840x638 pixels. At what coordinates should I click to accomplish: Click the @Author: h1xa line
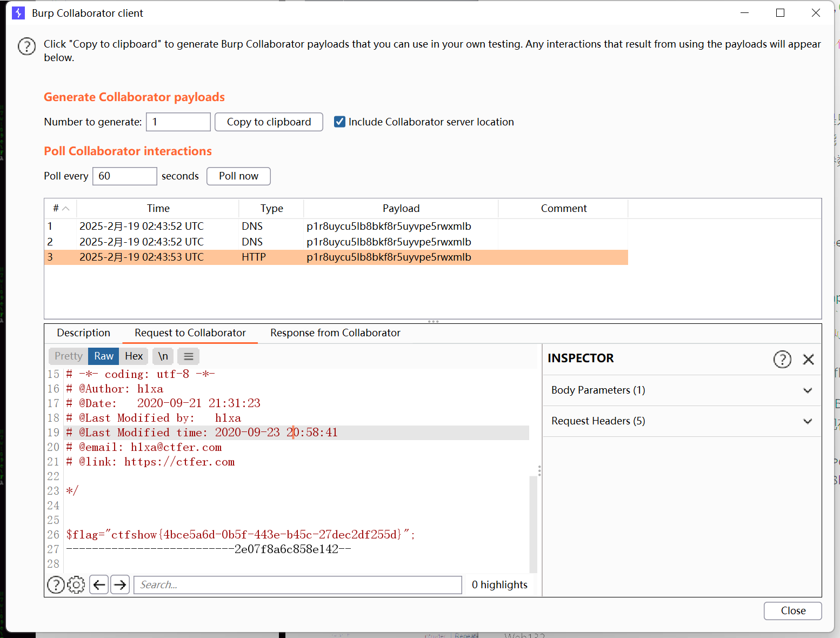tap(115, 389)
